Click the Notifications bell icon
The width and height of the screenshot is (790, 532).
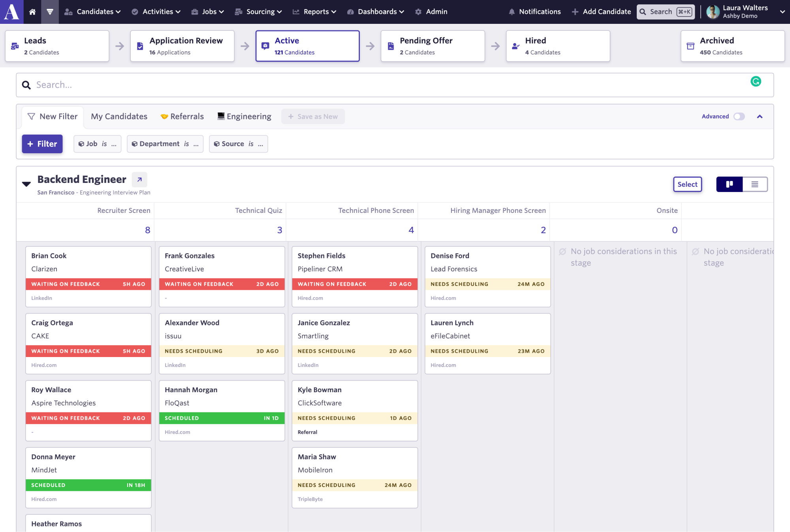click(512, 12)
